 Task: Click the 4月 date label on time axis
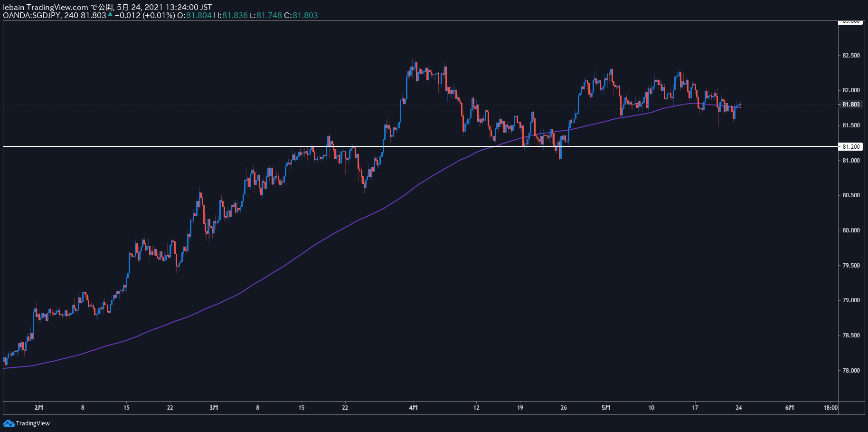coord(414,407)
